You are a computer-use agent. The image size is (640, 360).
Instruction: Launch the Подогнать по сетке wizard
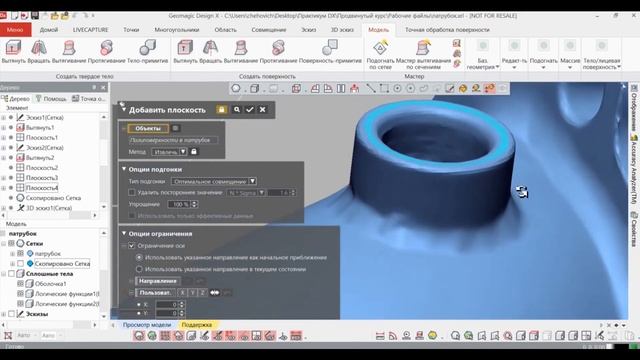(380, 54)
